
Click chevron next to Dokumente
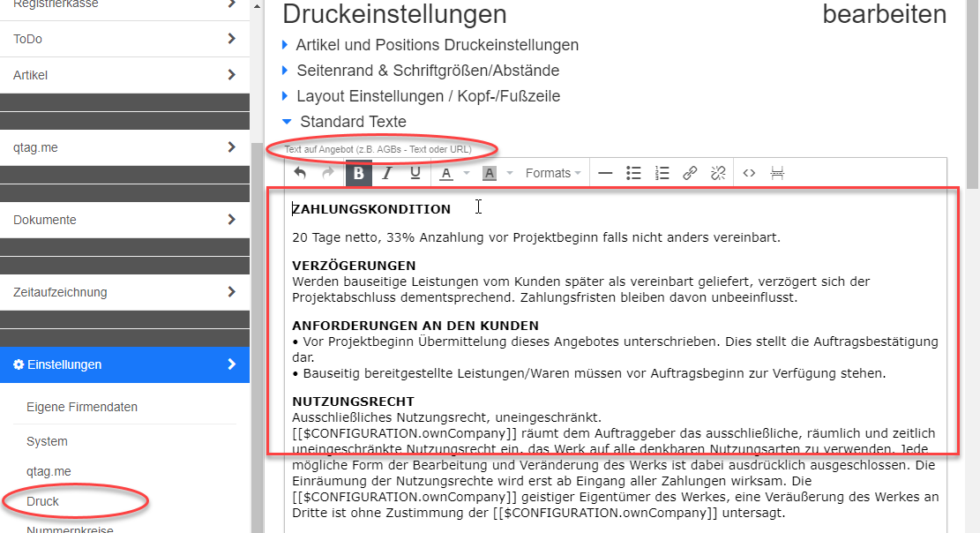click(x=231, y=220)
